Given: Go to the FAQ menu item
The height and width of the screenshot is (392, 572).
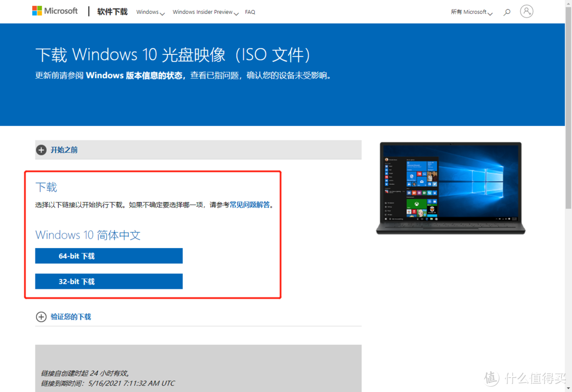Looking at the screenshot, I should pyautogui.click(x=250, y=12).
